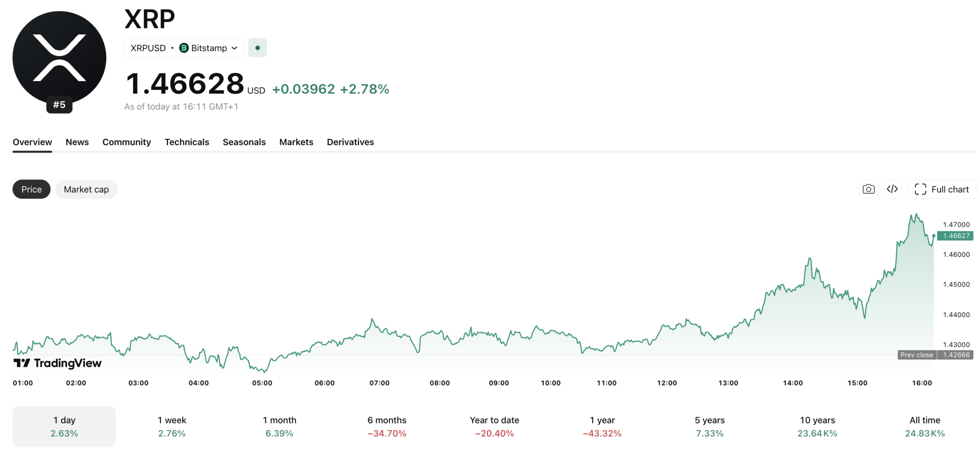Click the green market status dot
Viewport: 980px width, 449px height.
pos(257,48)
